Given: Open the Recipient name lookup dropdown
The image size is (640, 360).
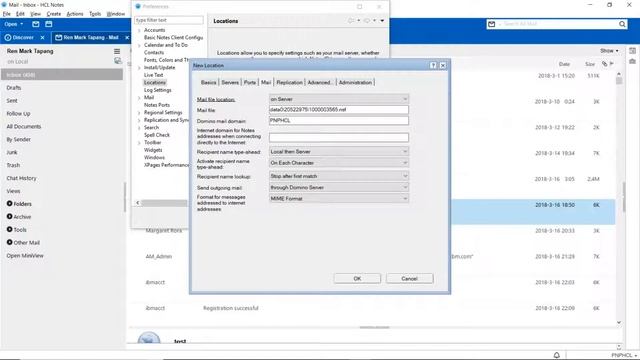Looking at the screenshot, I should pos(339,176).
